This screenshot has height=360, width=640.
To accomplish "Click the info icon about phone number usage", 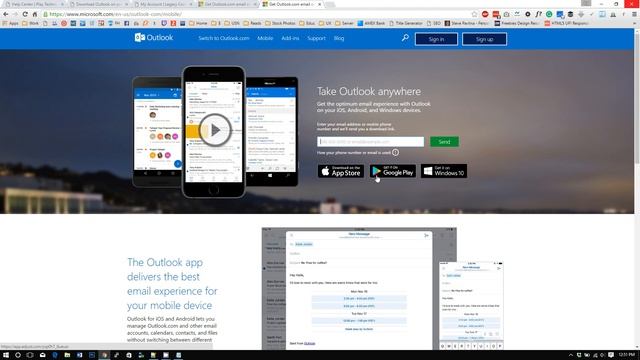I will 396,152.
